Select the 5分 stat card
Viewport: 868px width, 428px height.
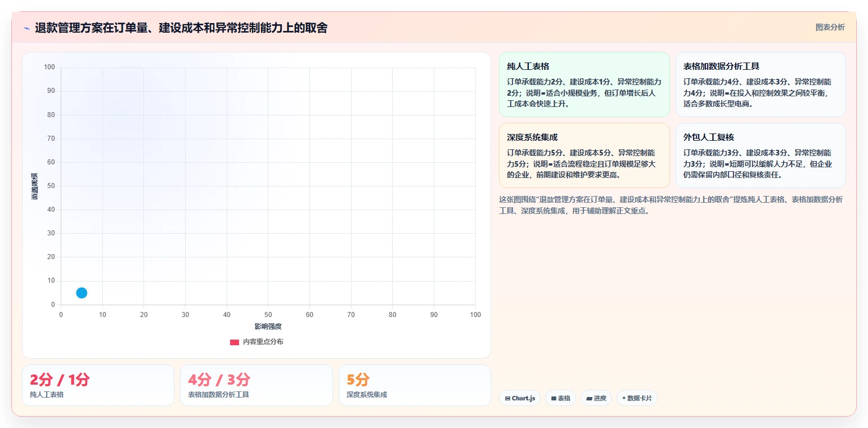[x=415, y=385]
